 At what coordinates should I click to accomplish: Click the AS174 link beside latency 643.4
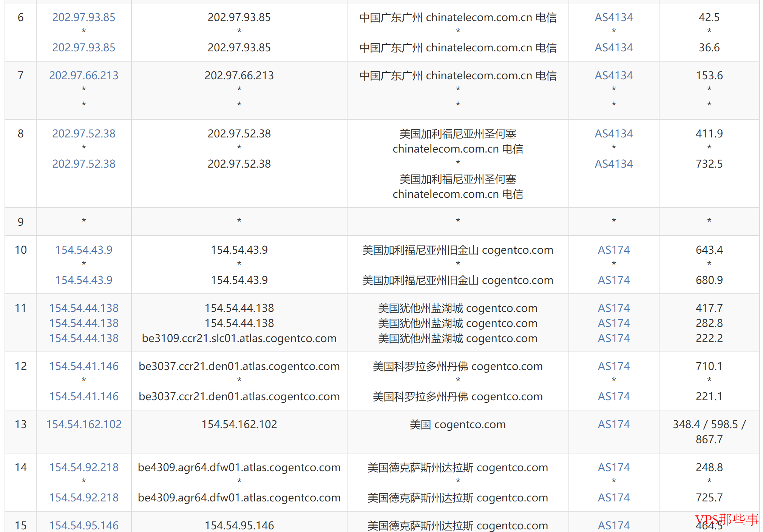click(614, 250)
